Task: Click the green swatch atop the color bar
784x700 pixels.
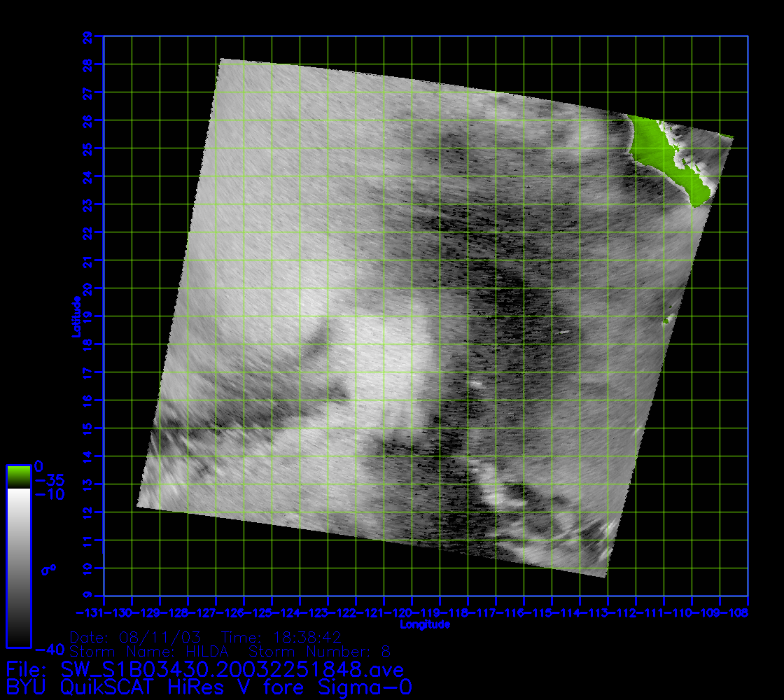Action: coord(18,477)
